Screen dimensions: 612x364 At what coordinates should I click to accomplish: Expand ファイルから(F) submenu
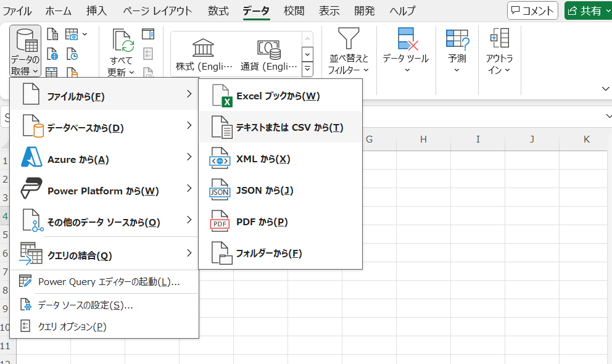pyautogui.click(x=104, y=94)
